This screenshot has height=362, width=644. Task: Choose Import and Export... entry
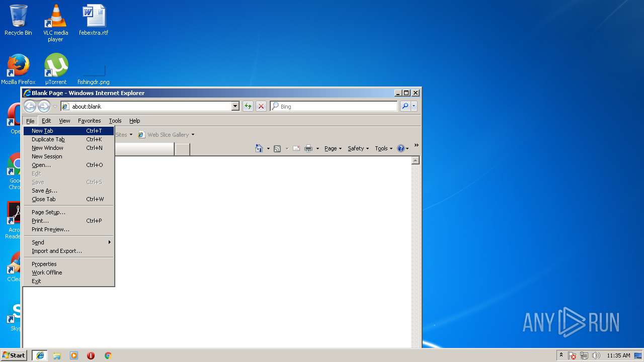68,251
